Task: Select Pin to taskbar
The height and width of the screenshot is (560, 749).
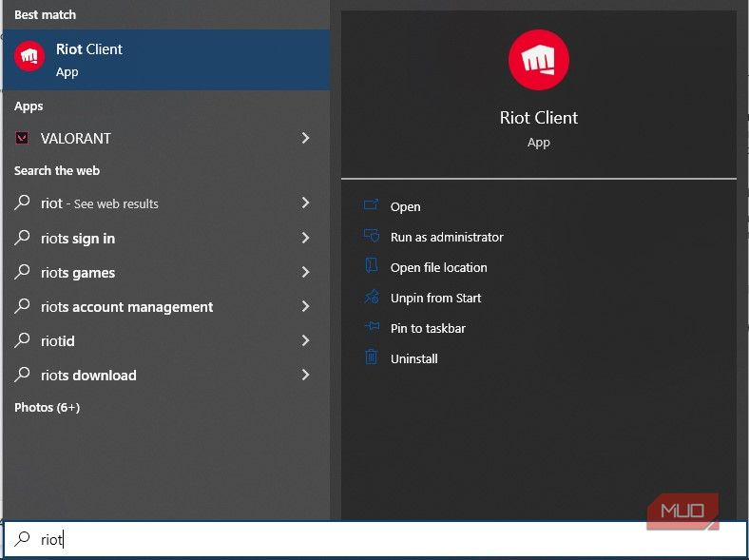Action: coord(428,328)
